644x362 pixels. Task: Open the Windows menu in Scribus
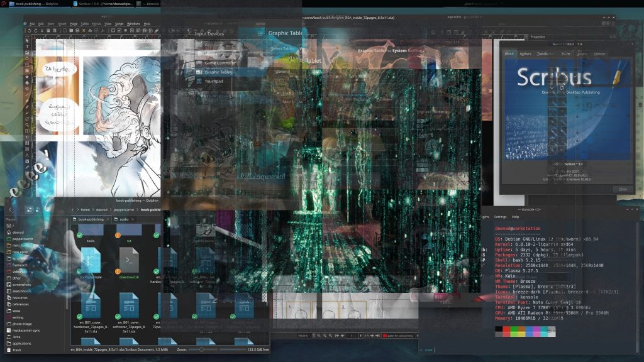[133, 24]
